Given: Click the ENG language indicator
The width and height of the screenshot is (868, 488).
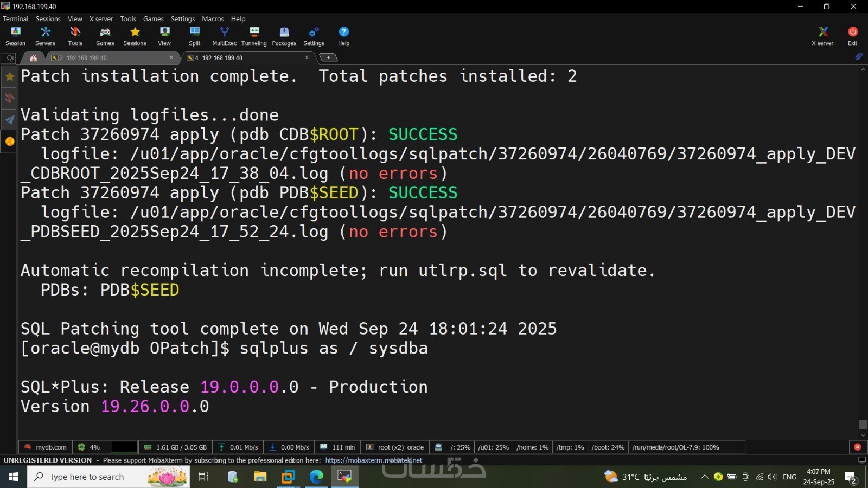Looking at the screenshot, I should [789, 477].
